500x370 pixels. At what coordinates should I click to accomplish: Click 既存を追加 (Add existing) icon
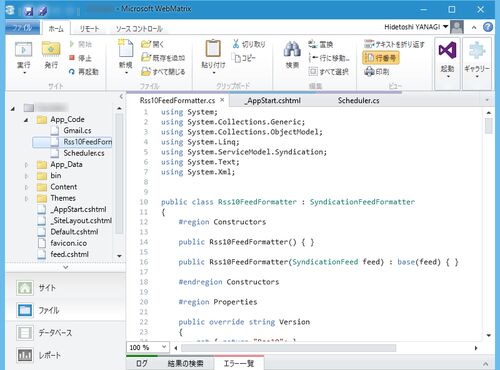click(146, 58)
